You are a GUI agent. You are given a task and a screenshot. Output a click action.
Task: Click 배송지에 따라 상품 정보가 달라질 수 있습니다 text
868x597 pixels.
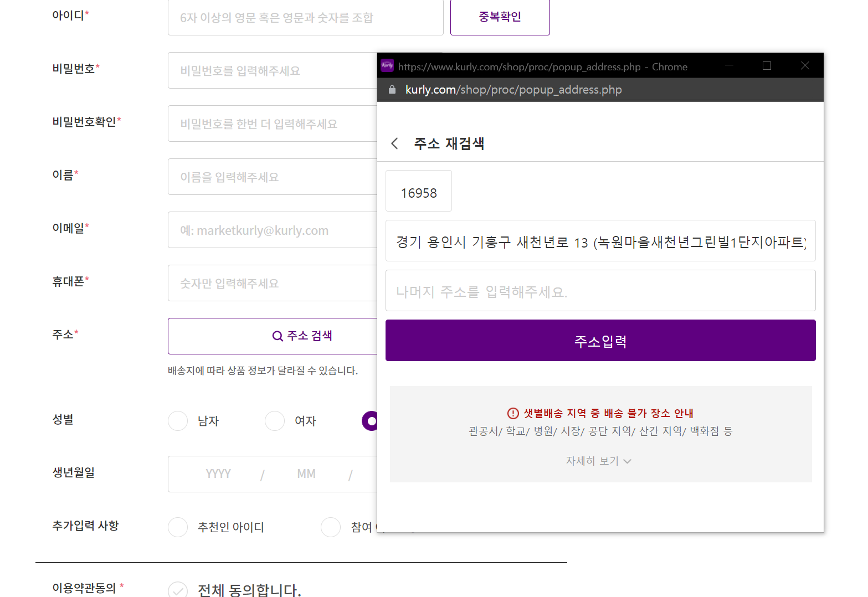pyautogui.click(x=263, y=370)
